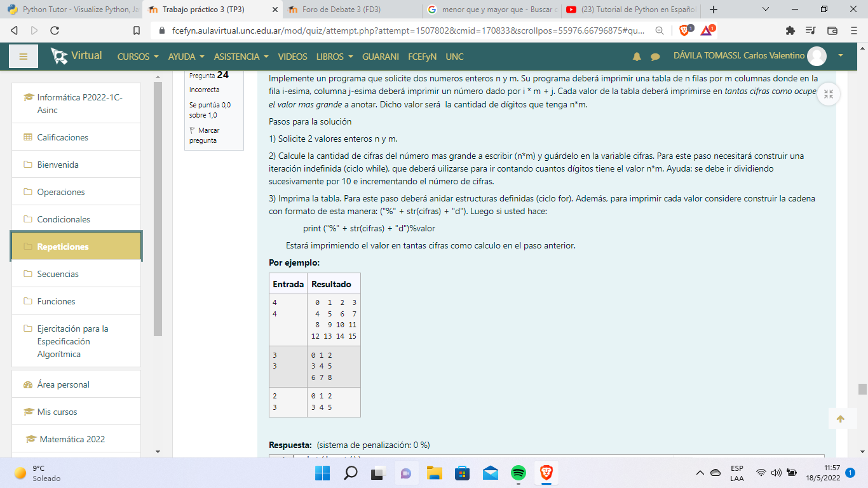Open Calificaciones in sidebar
Viewport: 868px width, 488px height.
click(76, 137)
